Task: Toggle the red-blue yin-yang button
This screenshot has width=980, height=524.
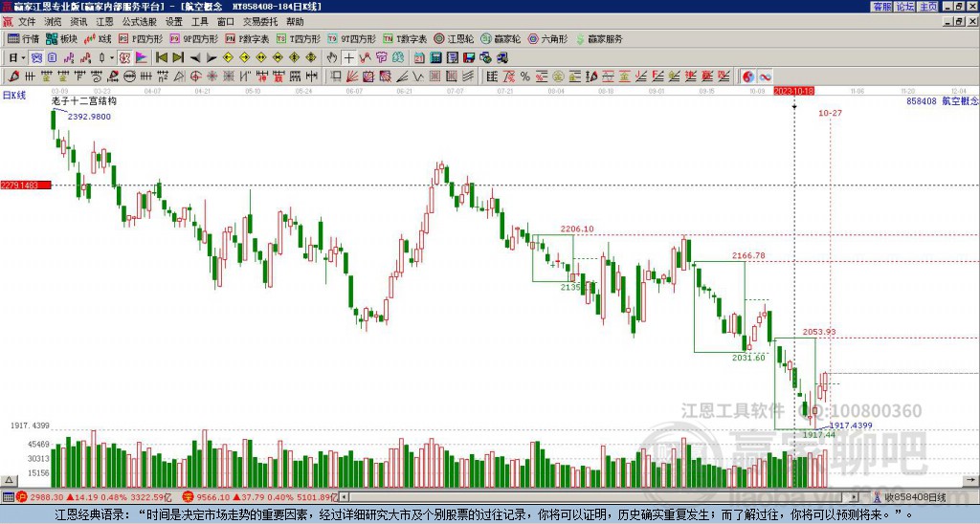Action: pos(747,76)
